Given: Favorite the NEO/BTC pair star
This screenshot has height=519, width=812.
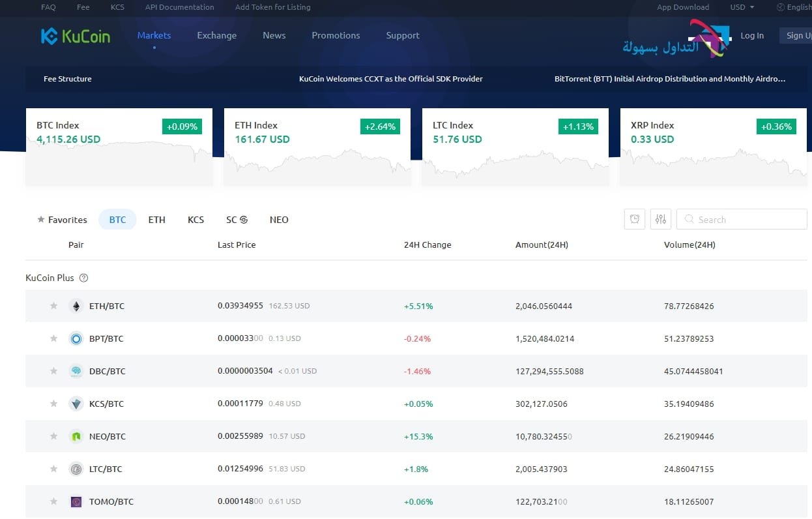Looking at the screenshot, I should coord(54,436).
